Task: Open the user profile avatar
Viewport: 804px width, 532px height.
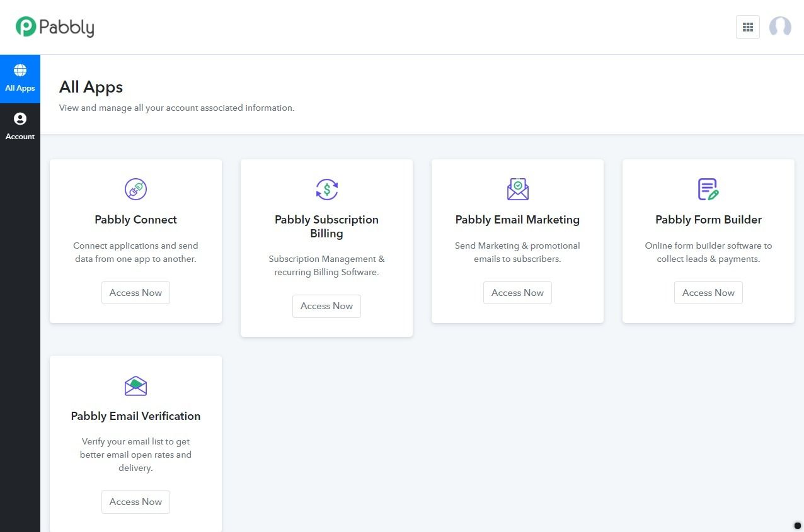Action: (x=780, y=27)
